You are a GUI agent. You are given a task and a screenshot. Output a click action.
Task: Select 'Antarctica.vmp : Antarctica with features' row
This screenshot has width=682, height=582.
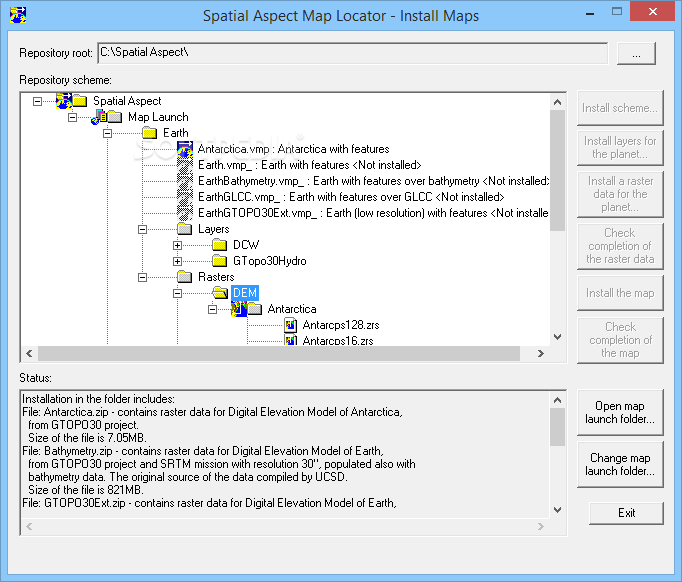(x=294, y=149)
